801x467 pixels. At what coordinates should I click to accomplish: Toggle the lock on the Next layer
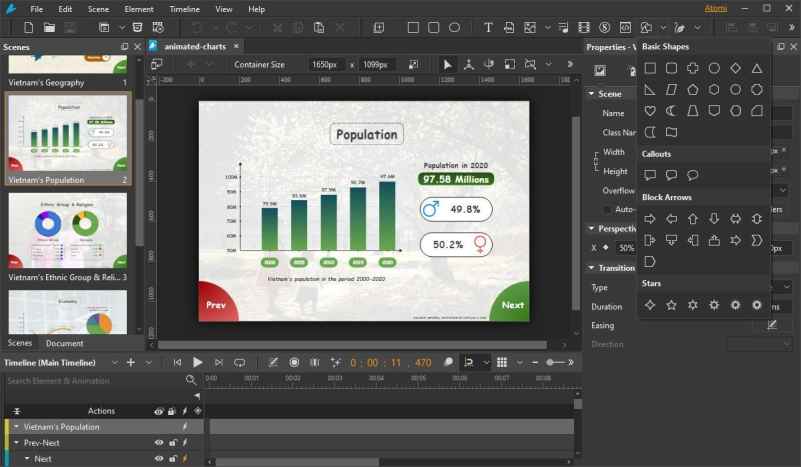tap(172, 459)
